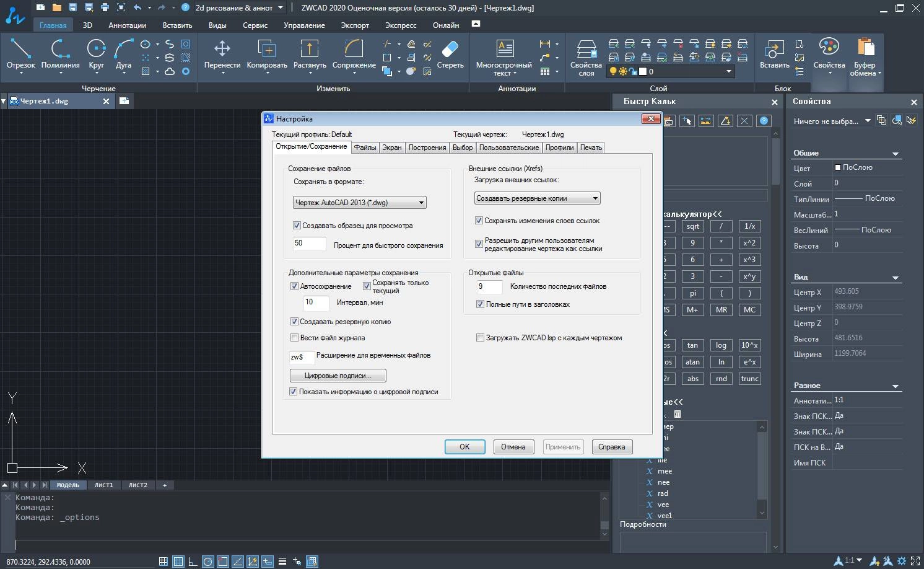
Task: Toggle Автосохранение checkbox
Action: pyautogui.click(x=294, y=286)
